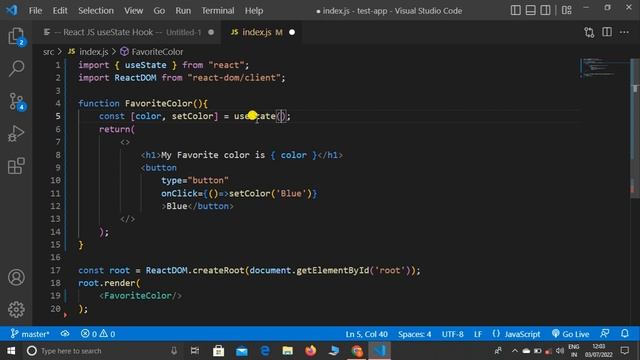Open the File menu
This screenshot has width=640, height=360.
[35, 11]
